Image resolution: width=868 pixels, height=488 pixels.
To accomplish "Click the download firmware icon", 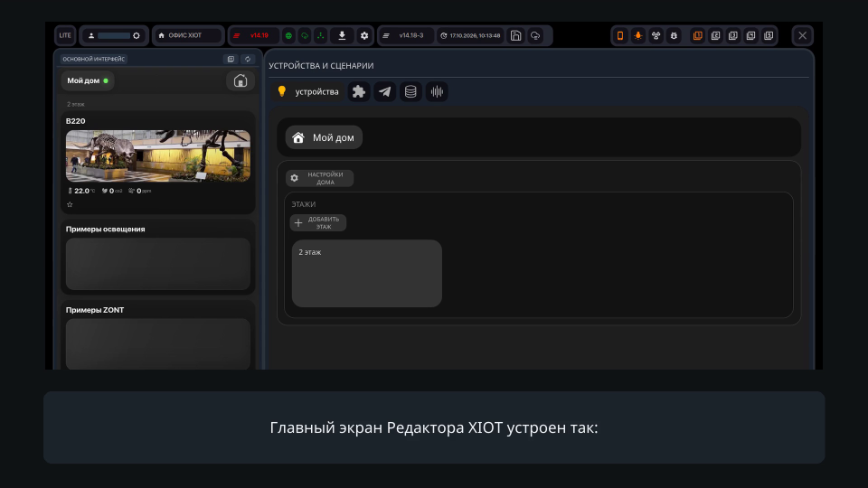I will click(342, 35).
